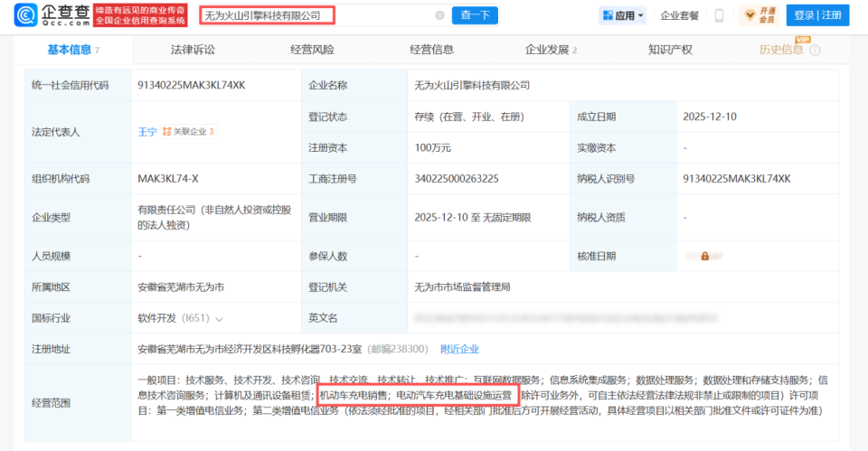The height and width of the screenshot is (451, 868).
Task: Select the 有限责任公司 company type text
Action: click(x=214, y=218)
